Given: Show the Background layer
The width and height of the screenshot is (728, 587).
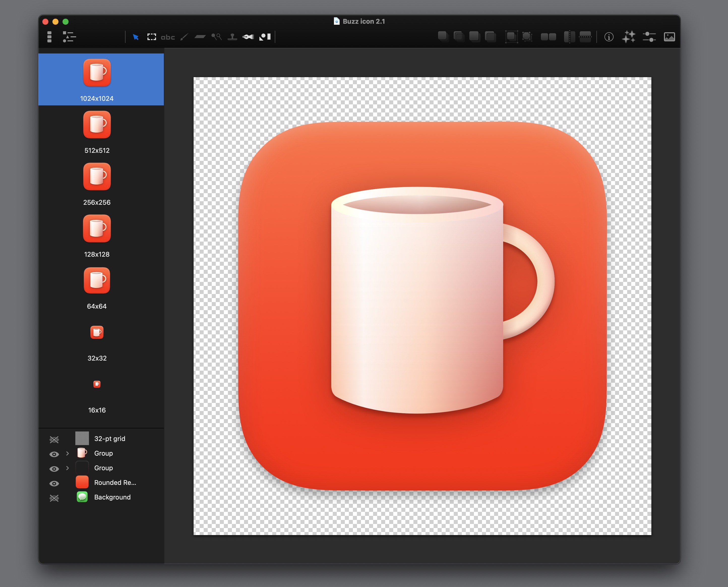Looking at the screenshot, I should tap(54, 498).
